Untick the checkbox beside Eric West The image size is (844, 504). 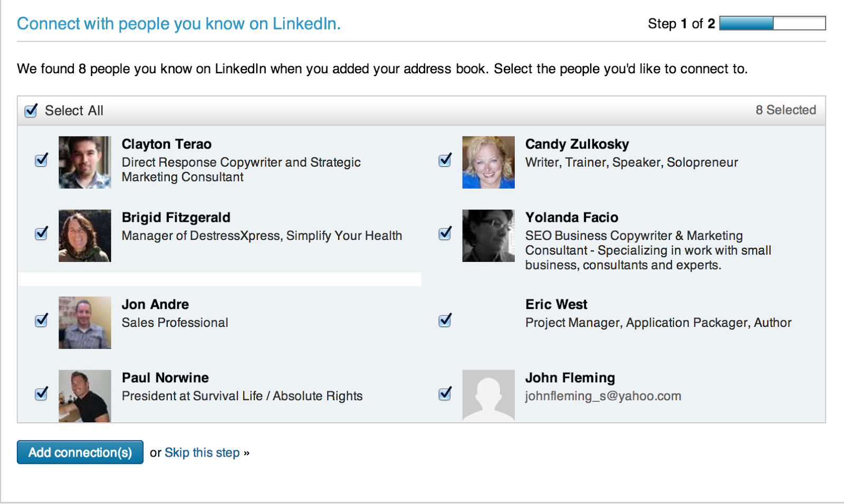[x=445, y=321]
